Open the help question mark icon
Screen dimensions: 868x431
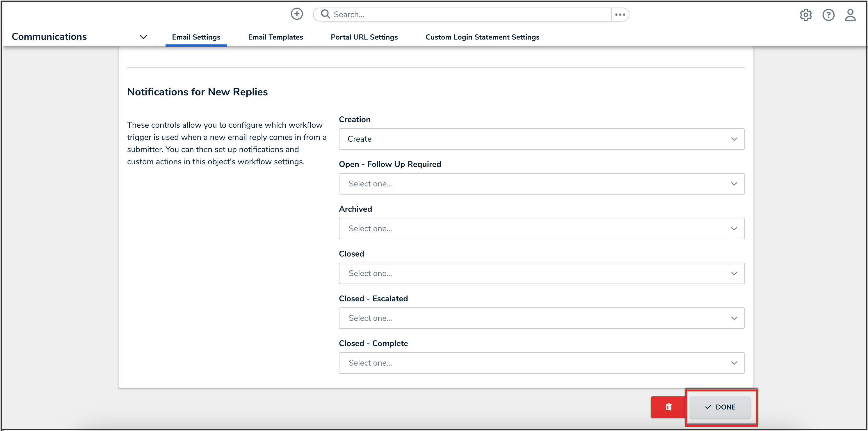828,15
